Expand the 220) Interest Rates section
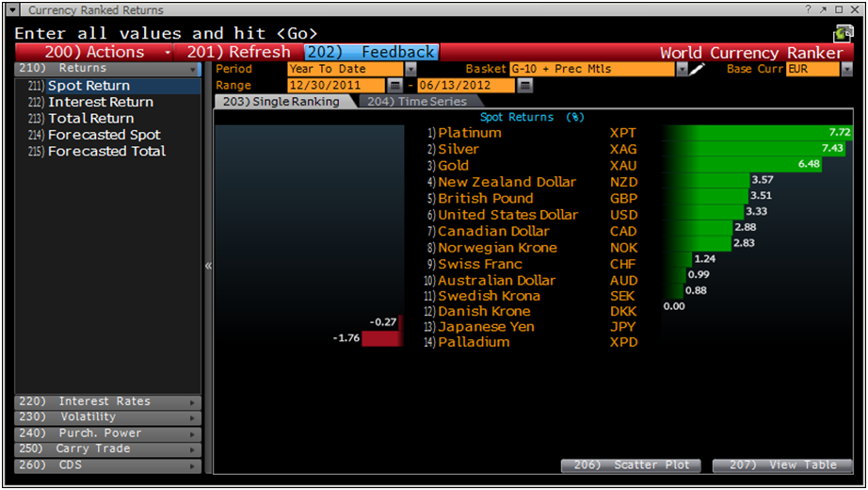The height and width of the screenshot is (490, 868). [x=107, y=401]
